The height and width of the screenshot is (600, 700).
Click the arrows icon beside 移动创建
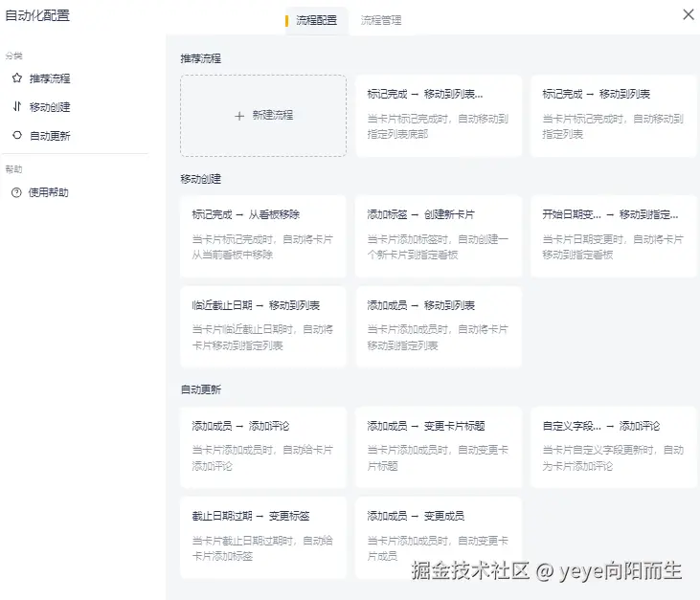(17, 106)
